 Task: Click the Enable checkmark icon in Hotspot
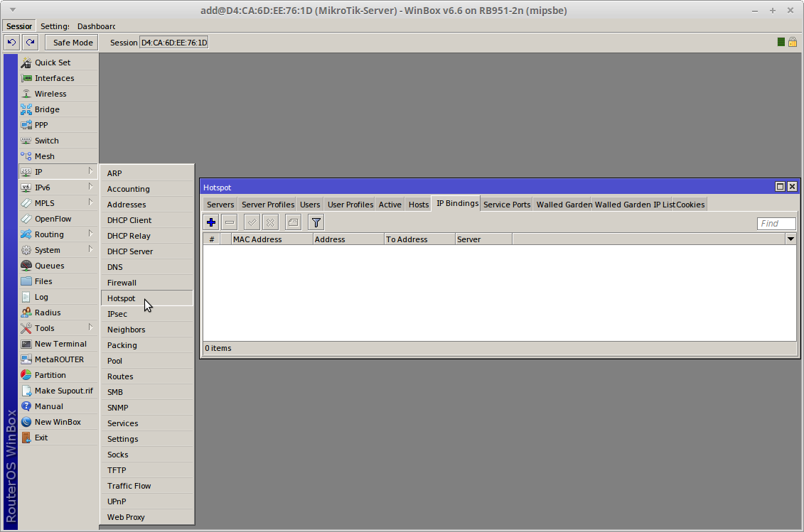(x=252, y=222)
